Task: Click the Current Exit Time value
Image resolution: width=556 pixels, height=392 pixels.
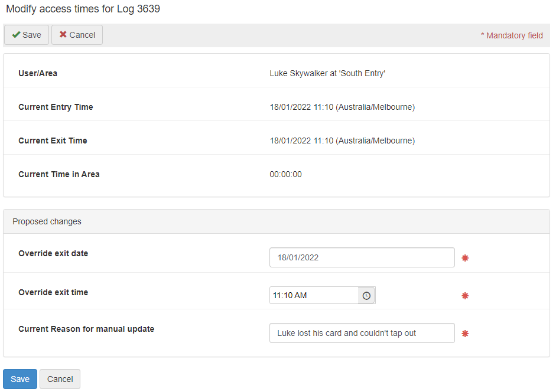Action: click(342, 141)
